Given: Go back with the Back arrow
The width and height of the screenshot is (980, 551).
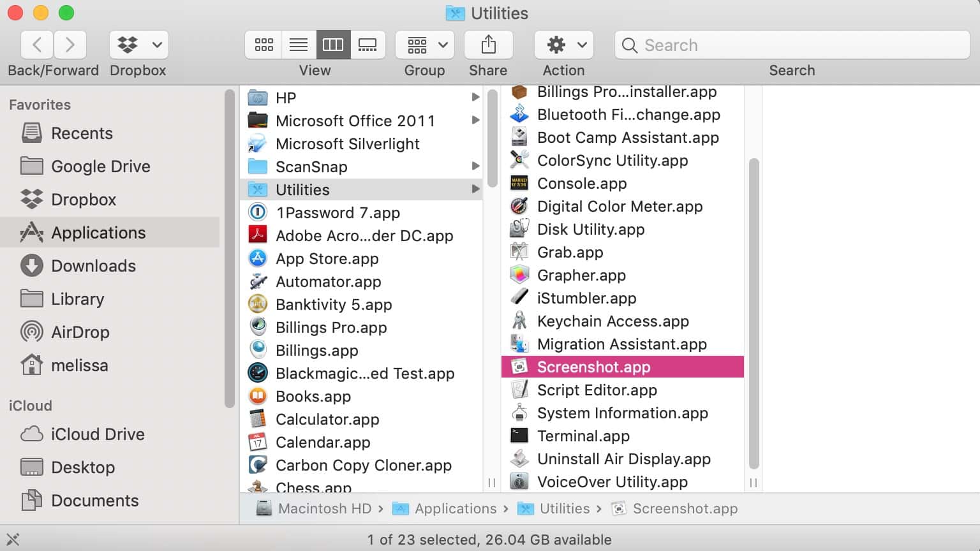Looking at the screenshot, I should pyautogui.click(x=37, y=45).
